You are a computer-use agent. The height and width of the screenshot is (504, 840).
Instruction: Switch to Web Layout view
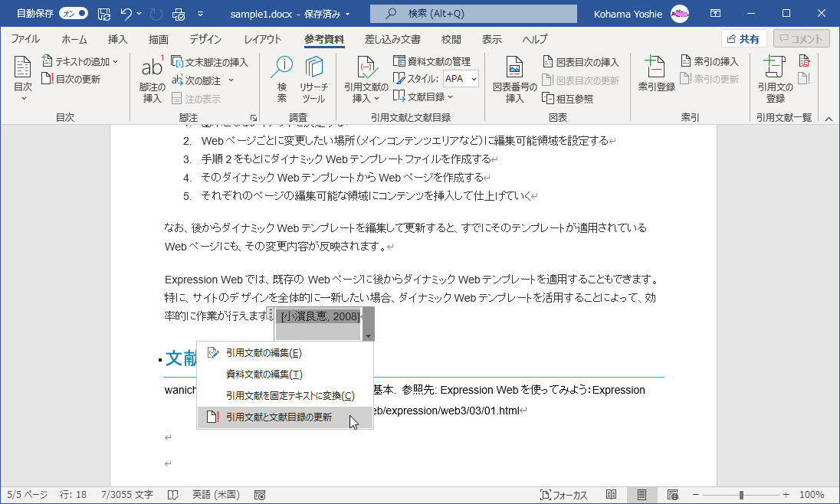pyautogui.click(x=673, y=495)
